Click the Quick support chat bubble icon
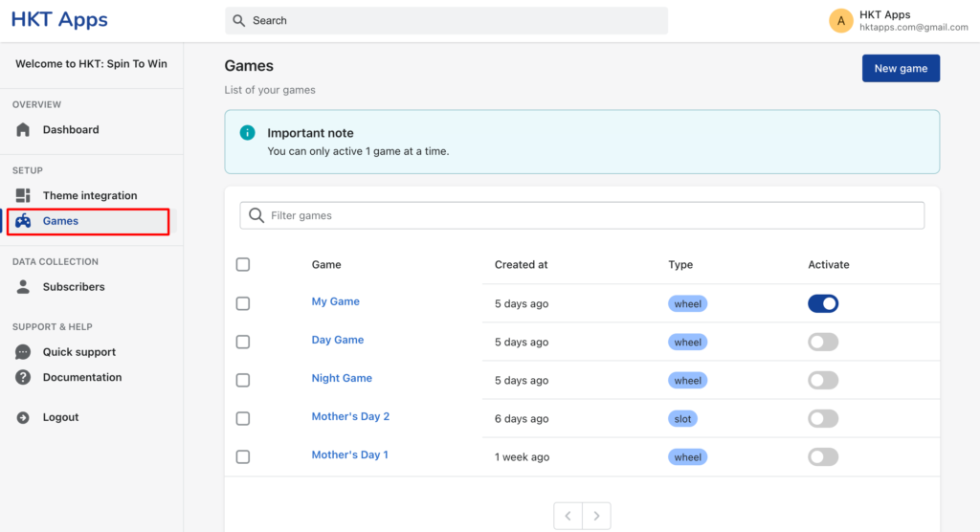The width and height of the screenshot is (980, 532). point(23,352)
